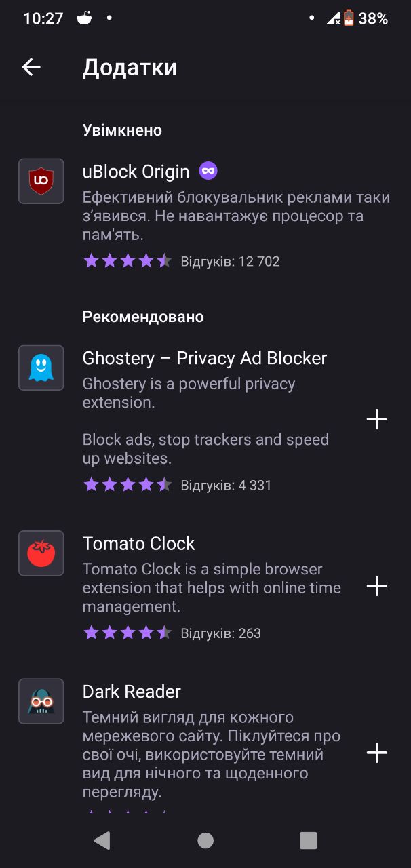Open Dark Reader add-on details

click(132, 692)
